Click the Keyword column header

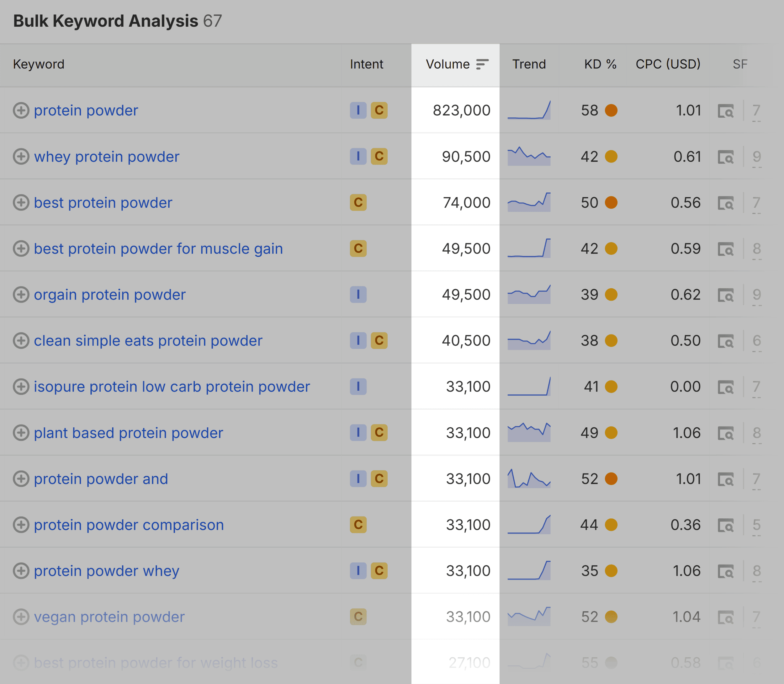[39, 64]
